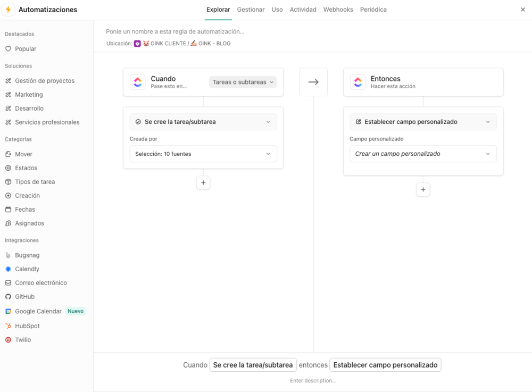Open the Gestionar tab
Screen dimensions: 532x392
(x=251, y=9)
